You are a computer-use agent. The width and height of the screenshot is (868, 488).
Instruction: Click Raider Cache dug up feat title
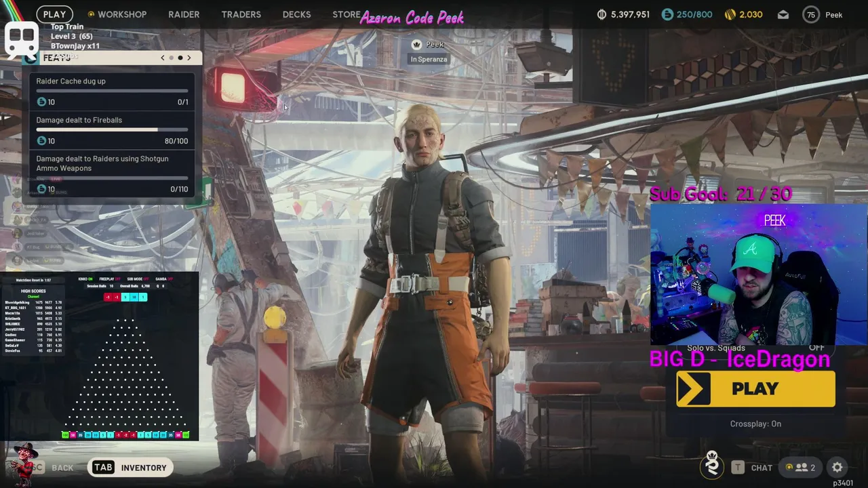click(x=71, y=81)
